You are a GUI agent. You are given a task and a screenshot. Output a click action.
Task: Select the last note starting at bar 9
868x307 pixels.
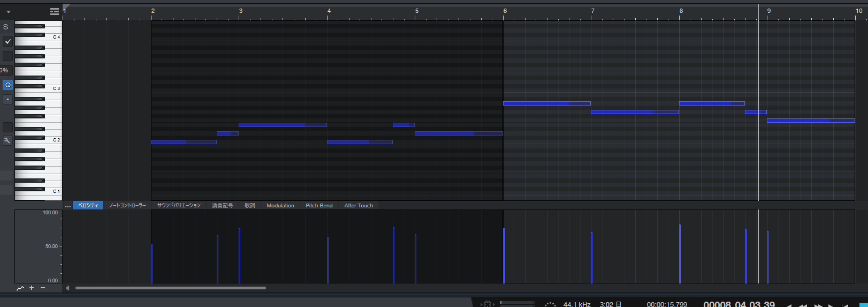[811, 121]
